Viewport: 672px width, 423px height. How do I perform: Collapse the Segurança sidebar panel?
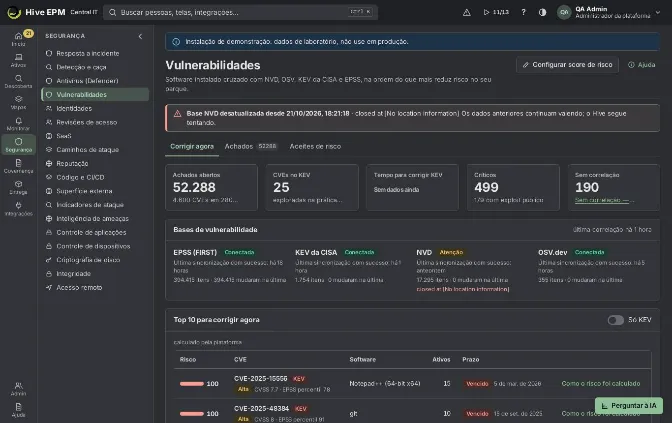pyautogui.click(x=140, y=36)
